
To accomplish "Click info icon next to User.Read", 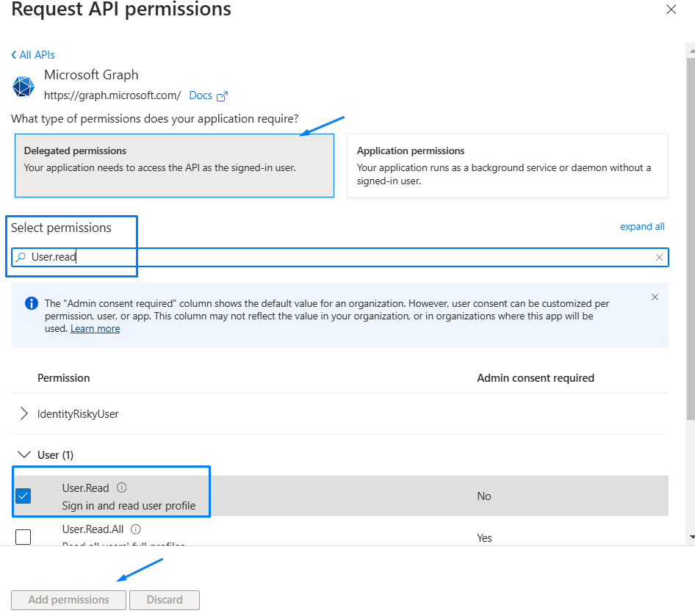I will tap(121, 488).
